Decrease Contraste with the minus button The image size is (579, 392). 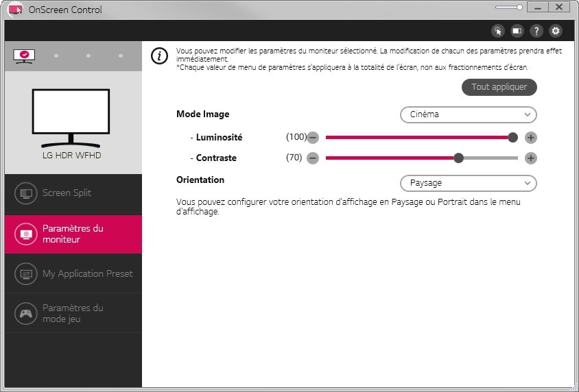[313, 158]
